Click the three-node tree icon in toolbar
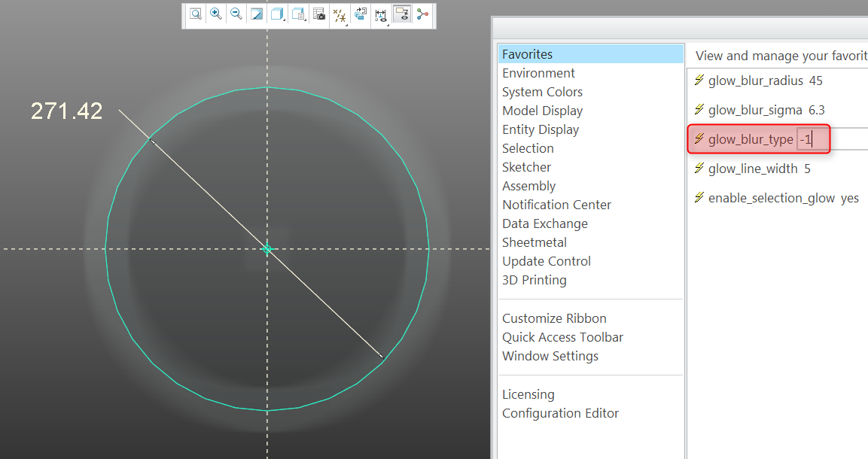 pos(423,14)
